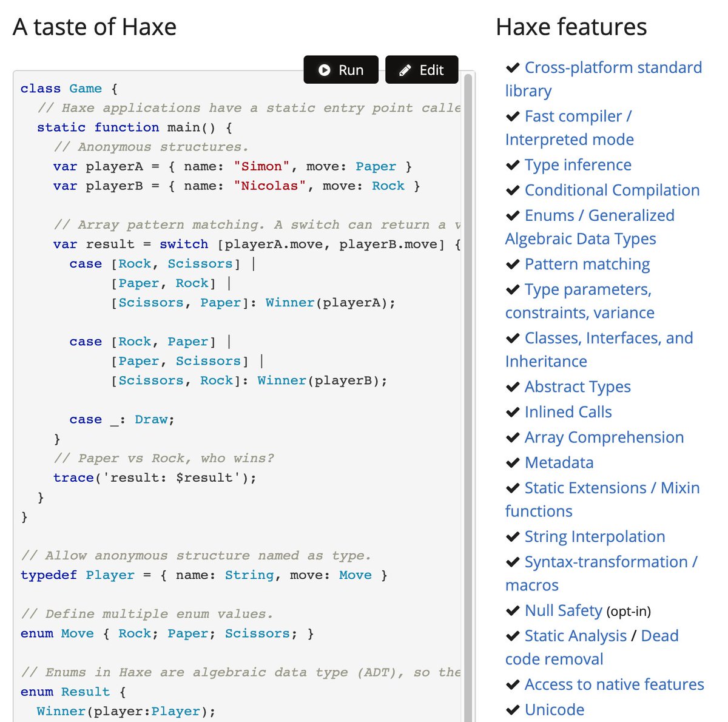Click the Run button
This screenshot has height=722, width=728.
pos(341,70)
